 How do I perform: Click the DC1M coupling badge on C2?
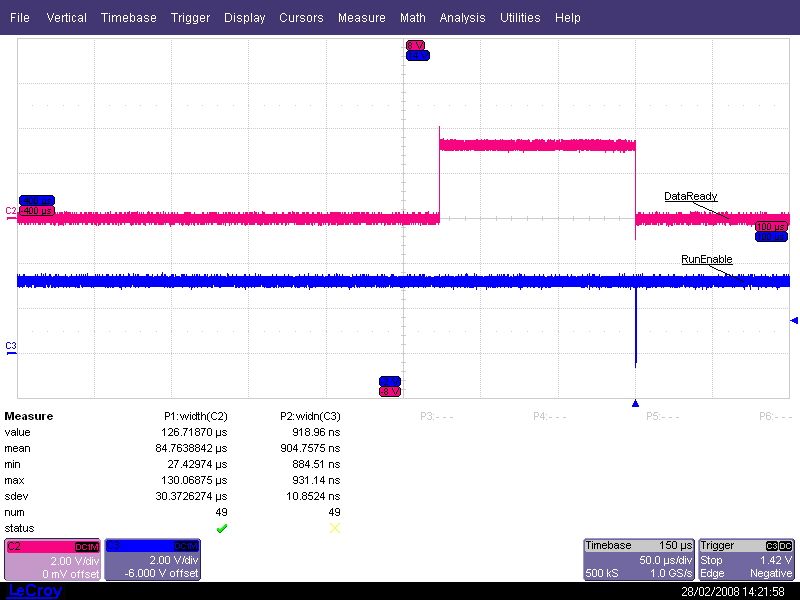pos(87,547)
